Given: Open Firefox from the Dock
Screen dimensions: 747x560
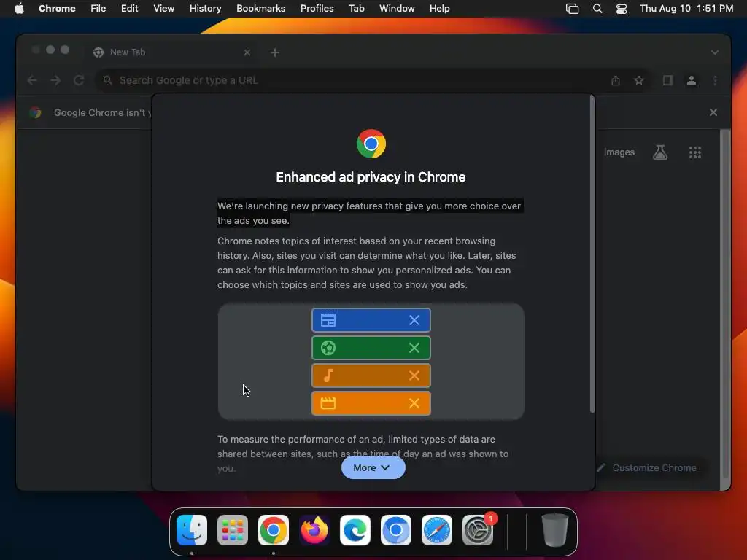Looking at the screenshot, I should (x=314, y=530).
